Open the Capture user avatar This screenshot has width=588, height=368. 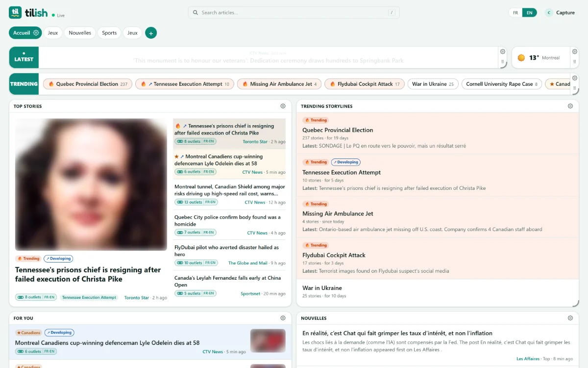click(x=549, y=13)
